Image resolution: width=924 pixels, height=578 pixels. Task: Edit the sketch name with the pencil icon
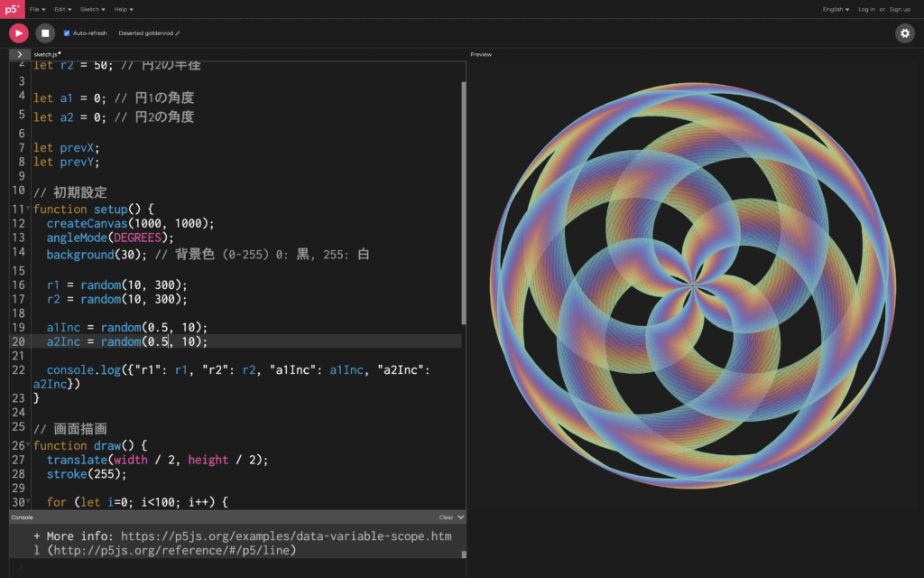point(178,33)
